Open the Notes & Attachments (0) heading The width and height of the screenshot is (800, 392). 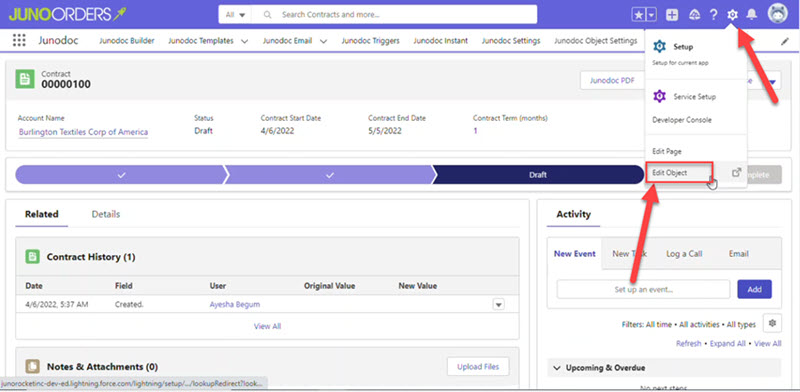click(x=102, y=366)
